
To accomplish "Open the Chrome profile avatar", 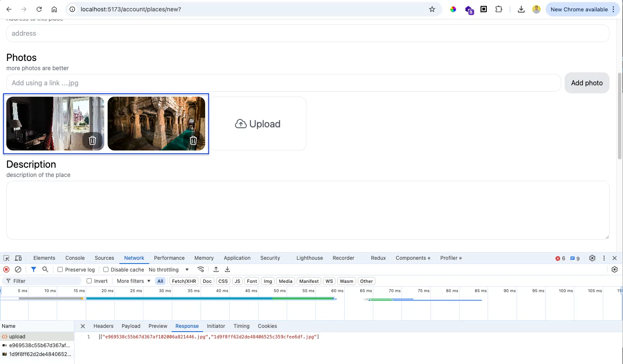I will point(536,9).
